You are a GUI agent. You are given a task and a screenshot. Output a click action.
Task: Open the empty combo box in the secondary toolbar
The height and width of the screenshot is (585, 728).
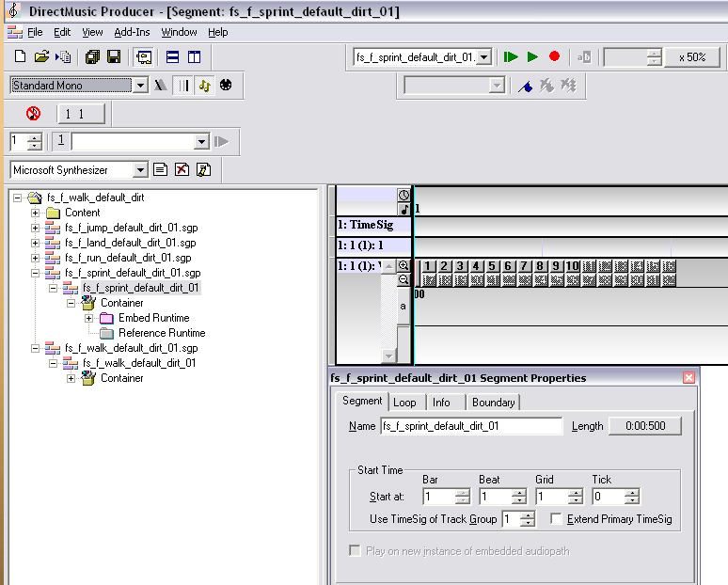201,142
